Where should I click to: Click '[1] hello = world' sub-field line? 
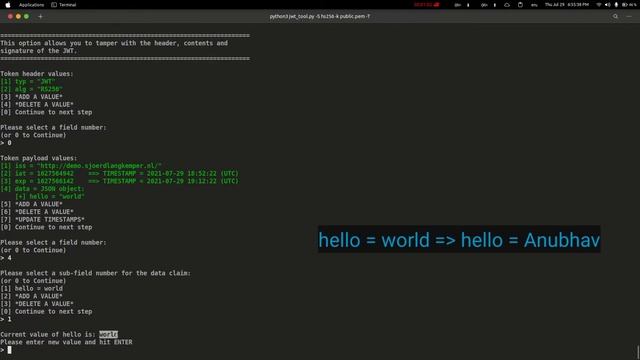(31, 289)
